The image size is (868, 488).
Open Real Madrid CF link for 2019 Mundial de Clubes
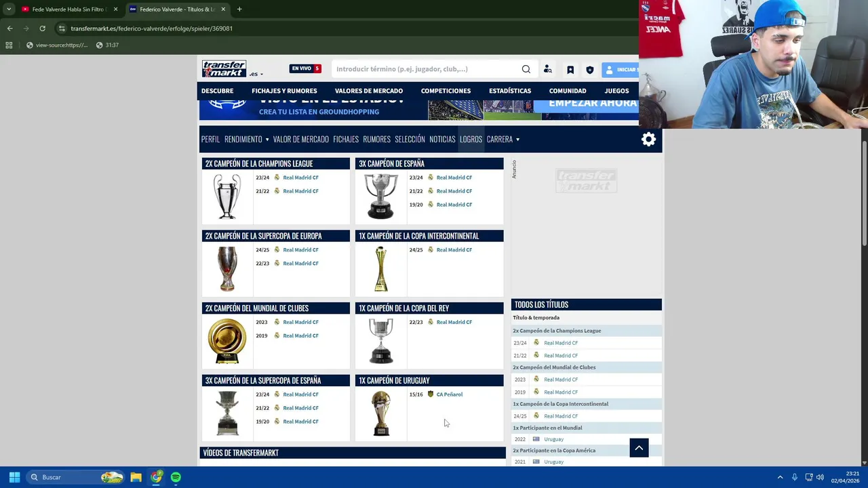(301, 335)
